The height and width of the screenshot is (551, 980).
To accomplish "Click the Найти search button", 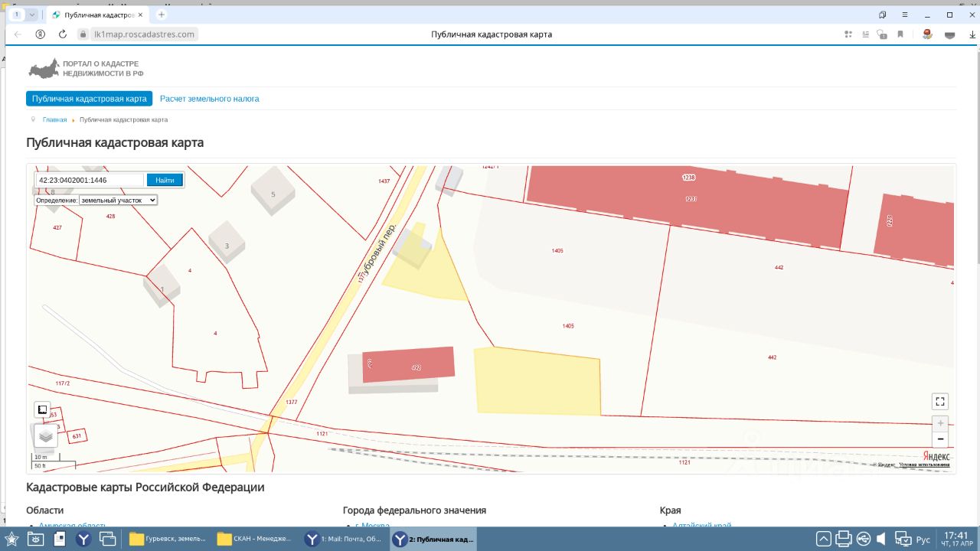I will [165, 180].
